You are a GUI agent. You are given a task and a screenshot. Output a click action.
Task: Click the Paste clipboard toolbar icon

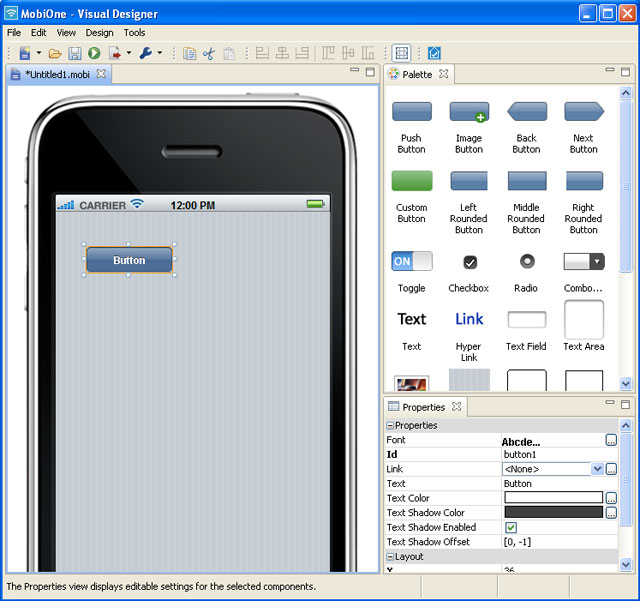click(x=229, y=53)
